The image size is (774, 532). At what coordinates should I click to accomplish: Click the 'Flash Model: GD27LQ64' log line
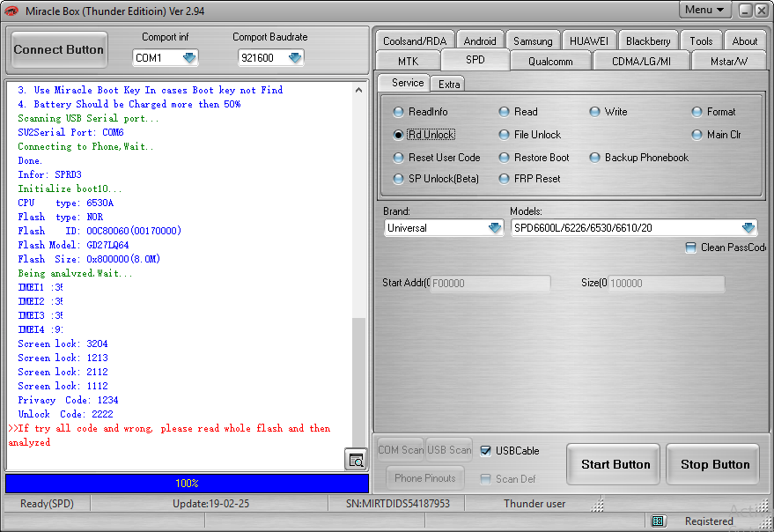point(74,245)
